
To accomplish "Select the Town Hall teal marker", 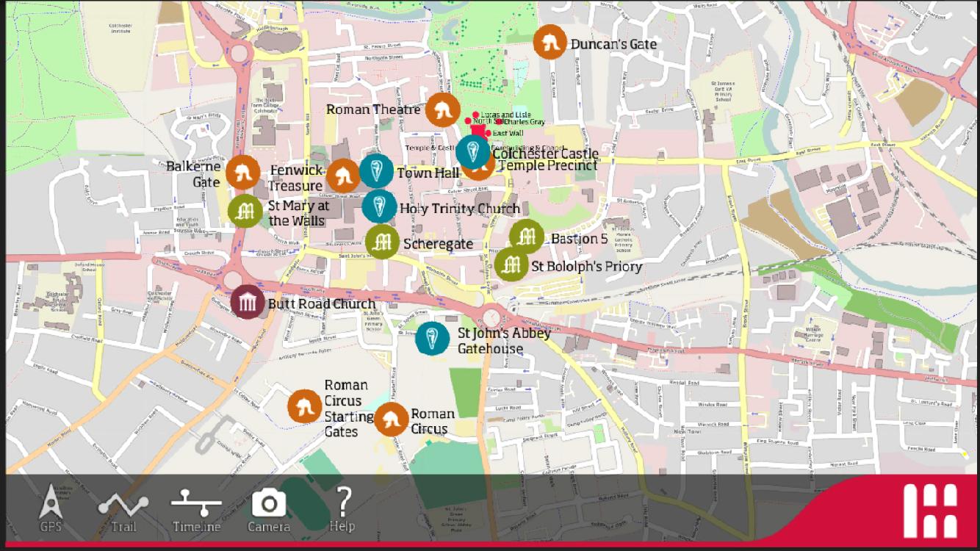I will point(377,171).
